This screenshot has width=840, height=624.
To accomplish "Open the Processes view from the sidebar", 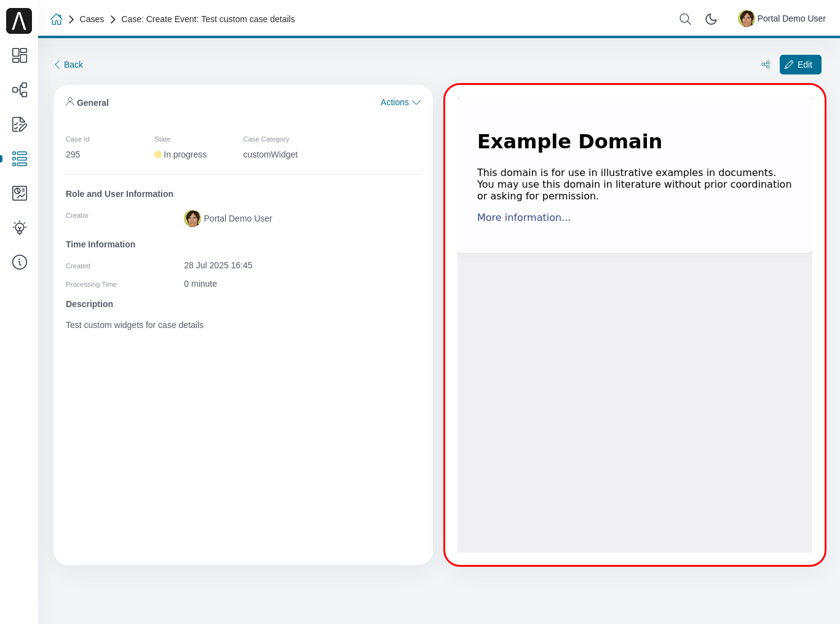I will (x=19, y=90).
